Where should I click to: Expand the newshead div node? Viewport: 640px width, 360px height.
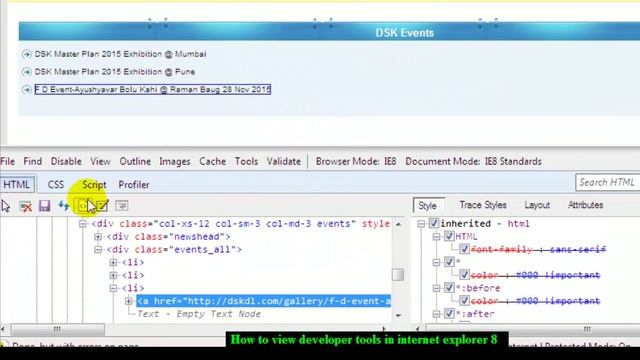coord(98,236)
